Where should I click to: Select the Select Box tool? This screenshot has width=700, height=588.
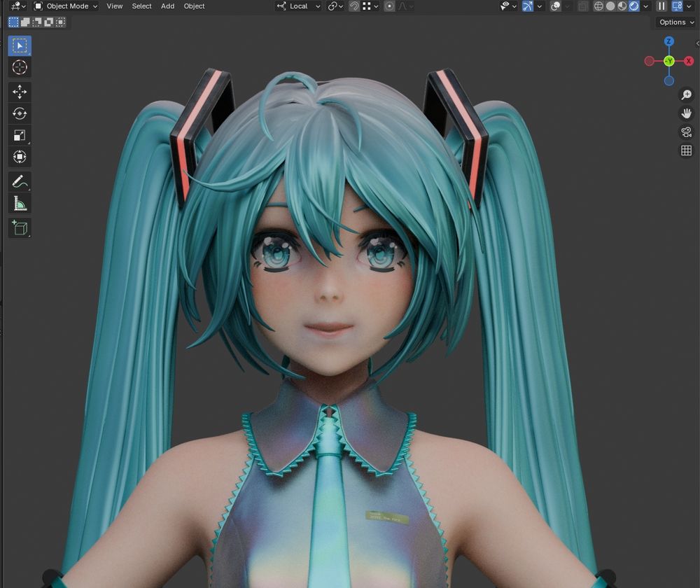click(x=19, y=45)
